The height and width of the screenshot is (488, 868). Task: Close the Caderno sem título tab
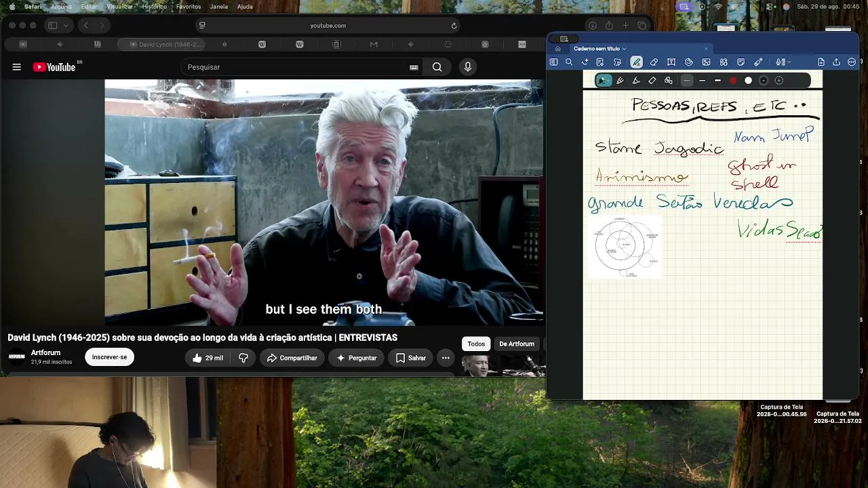point(706,49)
